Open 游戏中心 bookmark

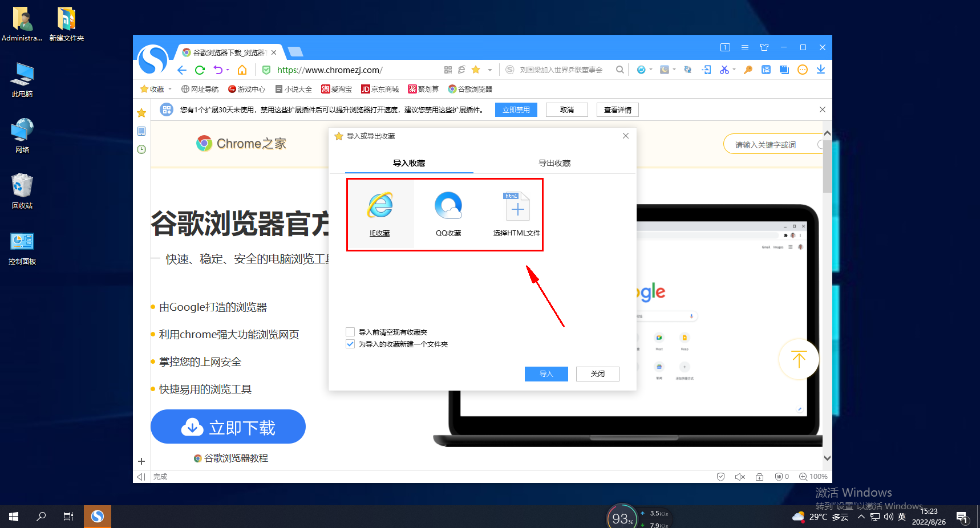pos(247,89)
